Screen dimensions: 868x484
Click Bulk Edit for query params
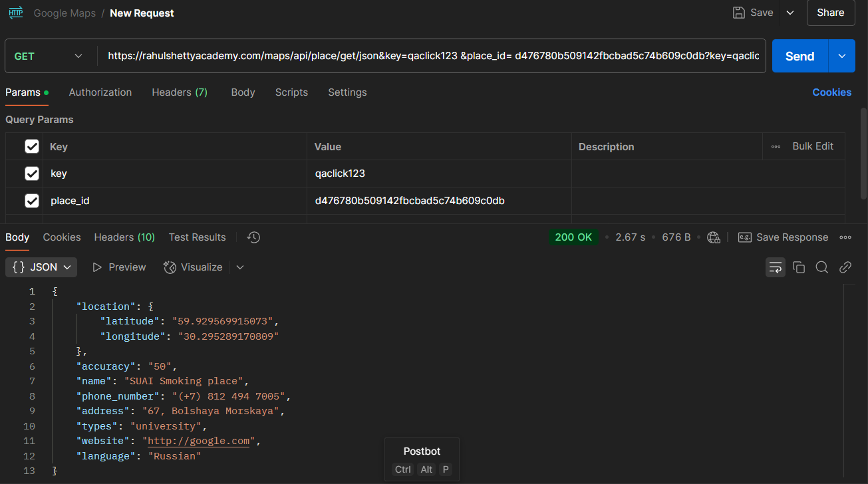coord(813,146)
